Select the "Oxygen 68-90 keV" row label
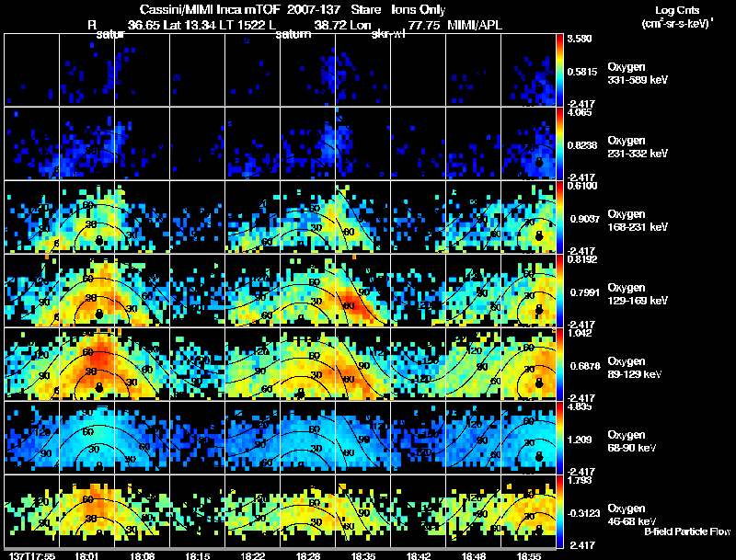 (632, 441)
